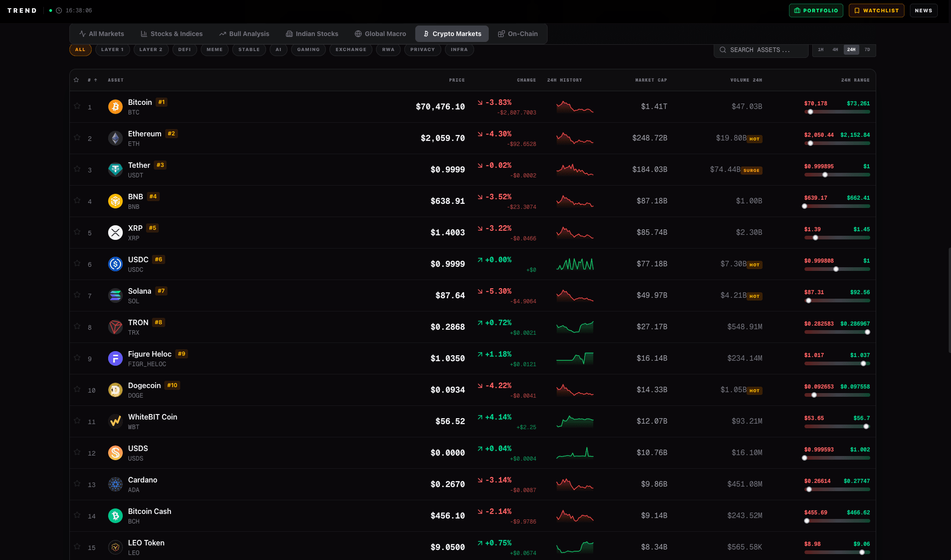Star Bitcoin to add it to favorites

coord(77,106)
